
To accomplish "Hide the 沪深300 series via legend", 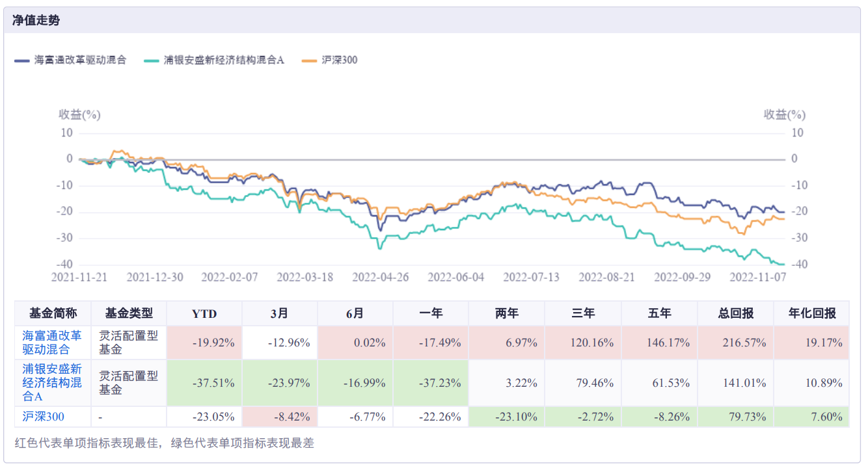I will [339, 60].
